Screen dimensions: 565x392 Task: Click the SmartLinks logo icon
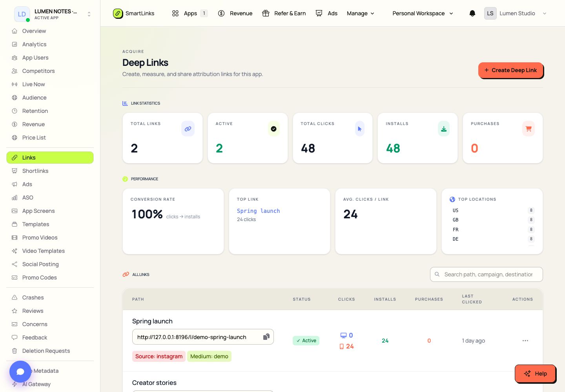coord(118,13)
